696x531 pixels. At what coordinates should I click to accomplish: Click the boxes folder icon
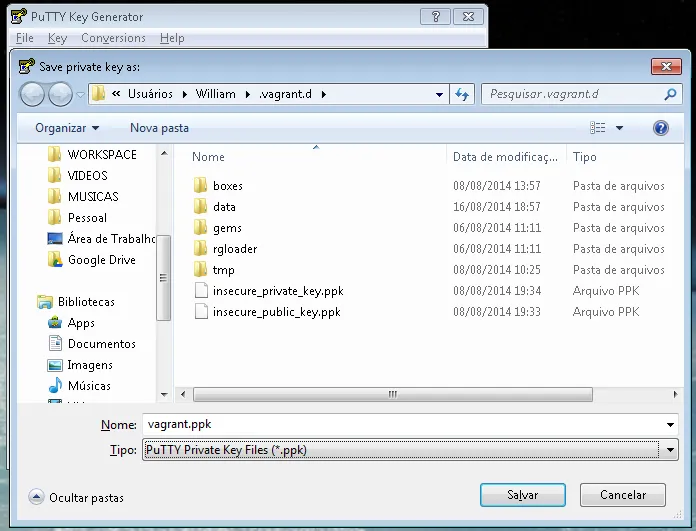200,185
